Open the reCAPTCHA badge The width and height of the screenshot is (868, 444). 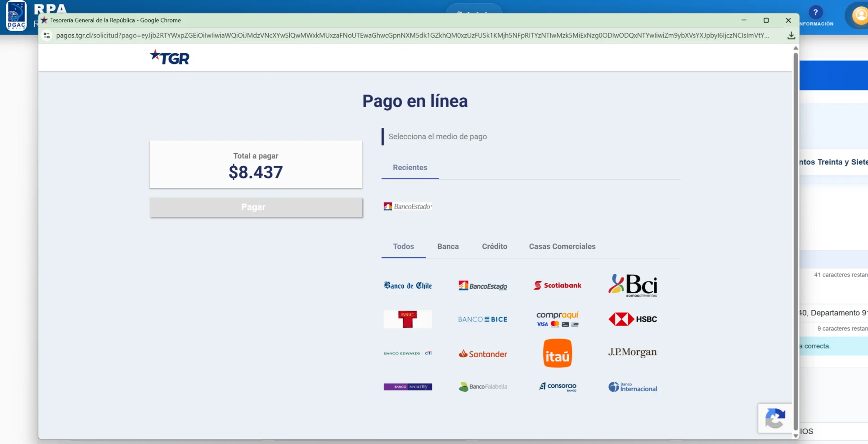click(x=775, y=418)
